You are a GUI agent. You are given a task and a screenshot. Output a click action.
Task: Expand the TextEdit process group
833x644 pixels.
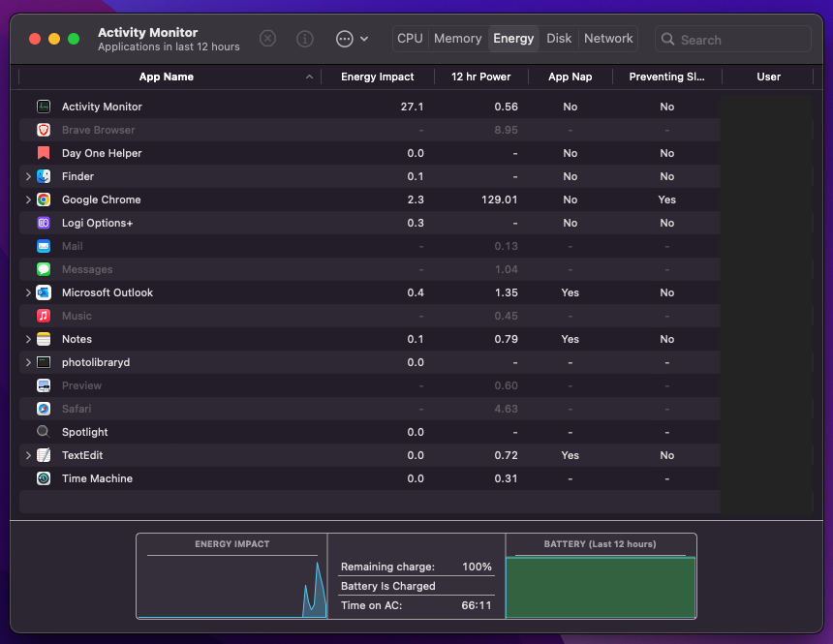[28, 455]
